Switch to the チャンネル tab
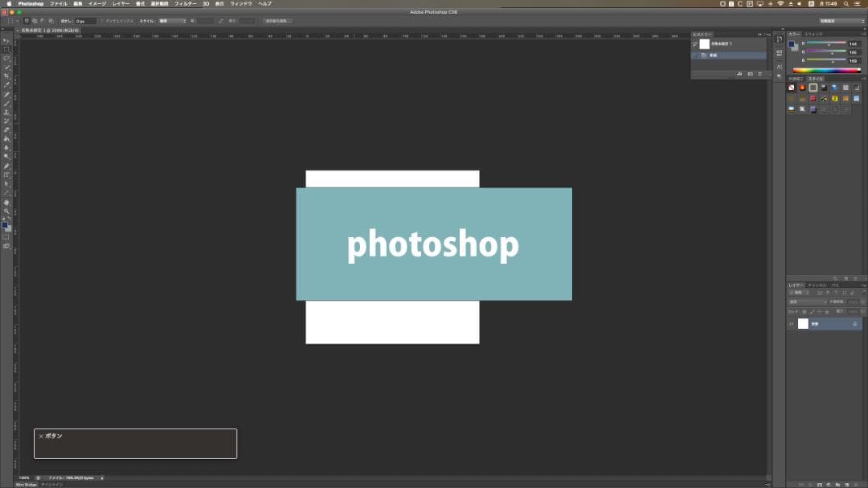This screenshot has height=488, width=868. (816, 285)
